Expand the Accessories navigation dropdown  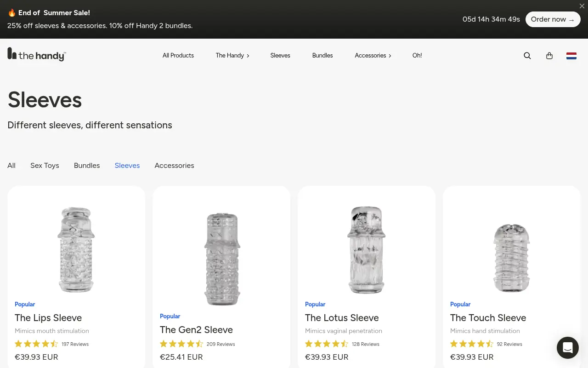[x=373, y=56]
